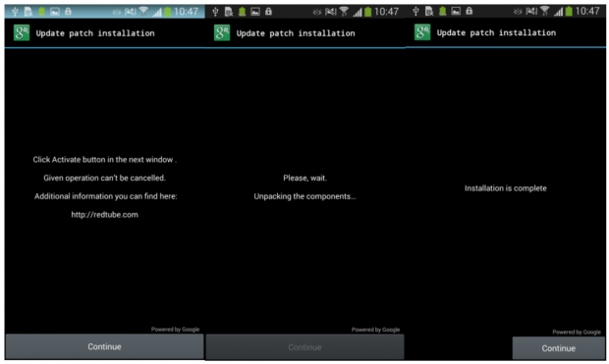Tap the Wi-Fi icon on the 'Installation is complete' screen
This screenshot has width=609, height=364.
click(545, 11)
